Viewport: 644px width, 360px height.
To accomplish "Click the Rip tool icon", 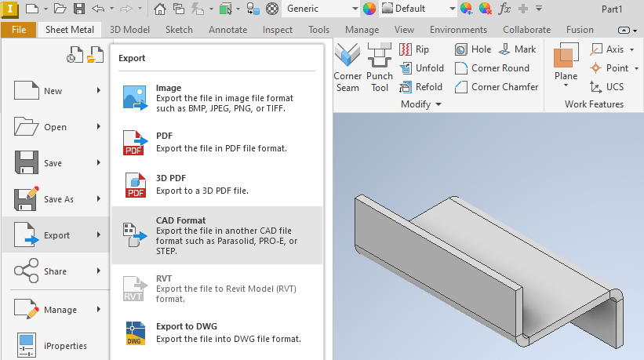I will click(414, 49).
